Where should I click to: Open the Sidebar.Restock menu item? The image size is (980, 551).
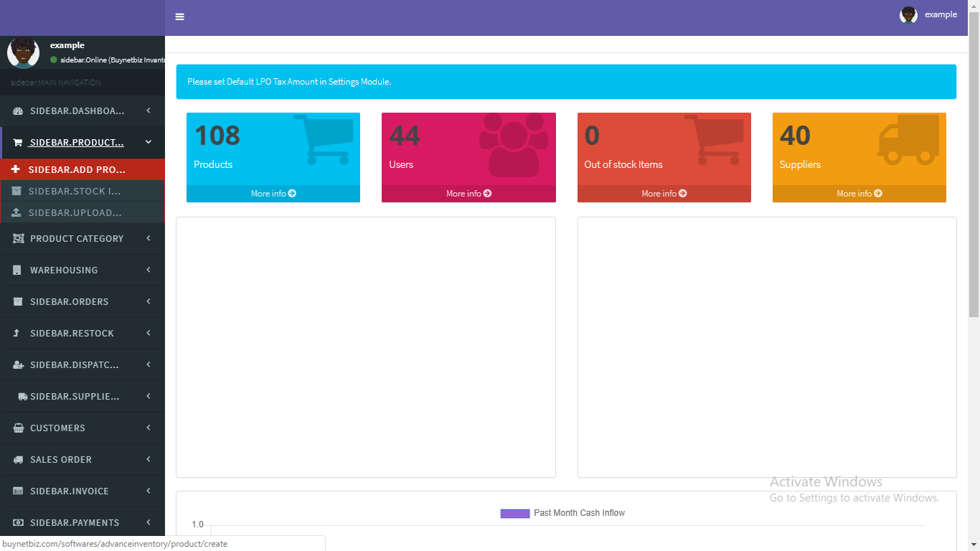tap(72, 334)
